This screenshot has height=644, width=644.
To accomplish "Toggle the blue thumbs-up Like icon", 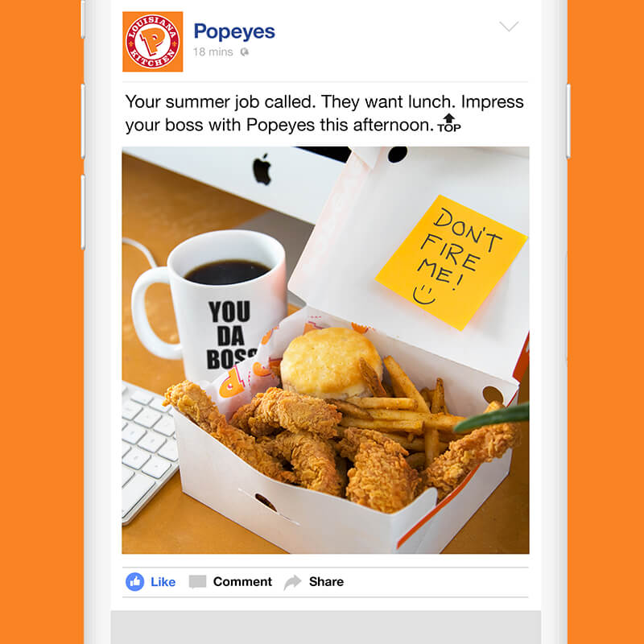I will tap(134, 581).
